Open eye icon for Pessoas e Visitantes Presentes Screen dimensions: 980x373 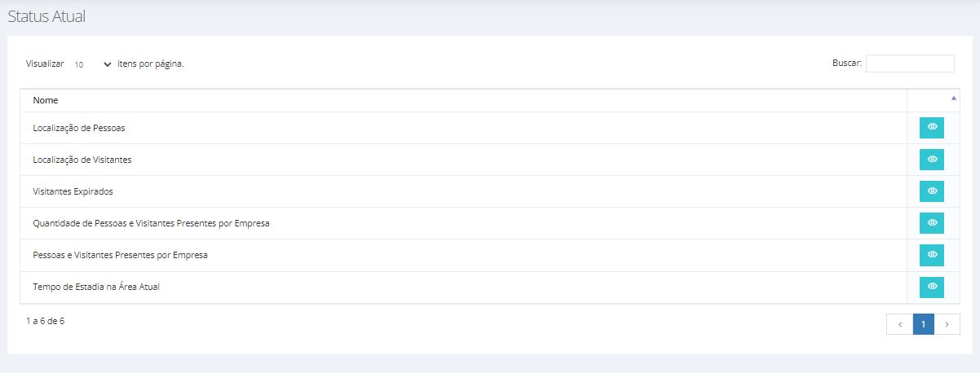tap(932, 255)
